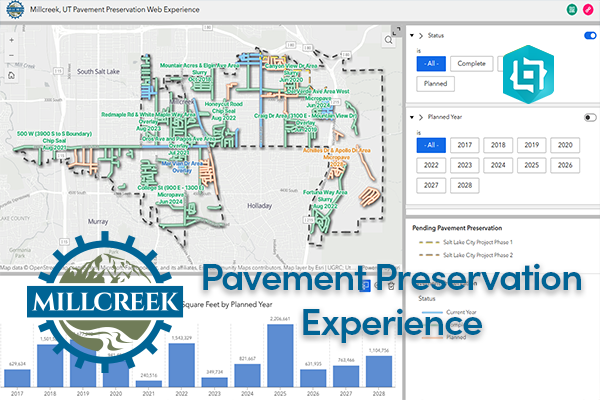Image resolution: width=600 pixels, height=400 pixels.
Task: Expand the Planned Year chevron arrow
Action: pyautogui.click(x=421, y=117)
